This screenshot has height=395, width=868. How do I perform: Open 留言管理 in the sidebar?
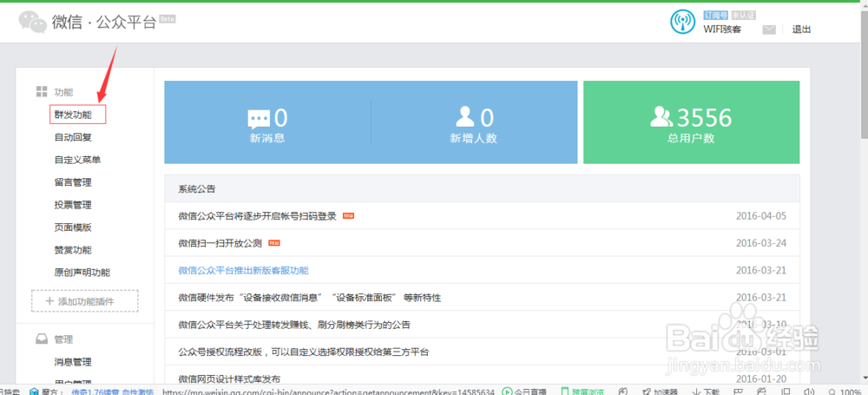click(73, 182)
